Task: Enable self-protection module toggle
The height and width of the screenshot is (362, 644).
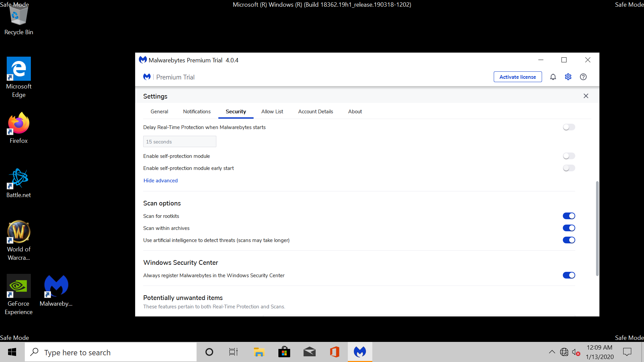Action: 569,156
